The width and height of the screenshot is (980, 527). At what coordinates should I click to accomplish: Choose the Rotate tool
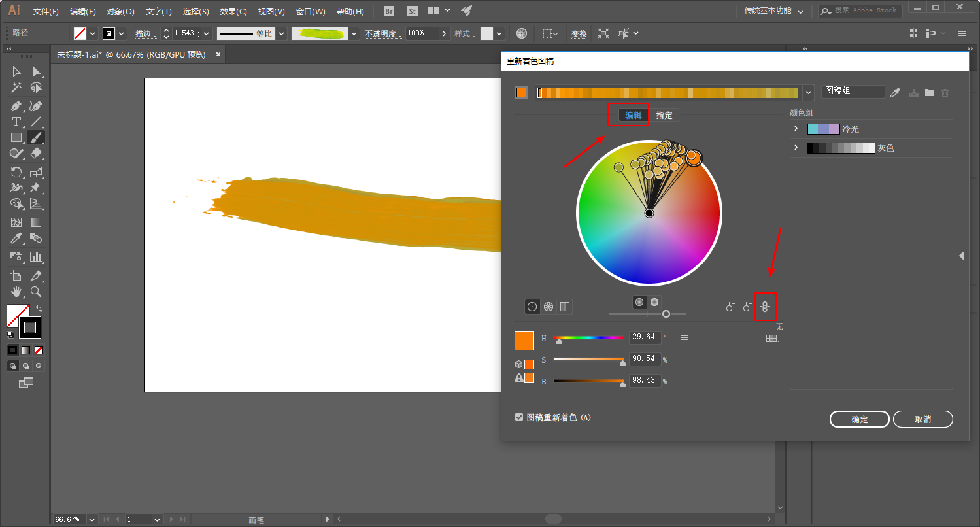tap(16, 172)
